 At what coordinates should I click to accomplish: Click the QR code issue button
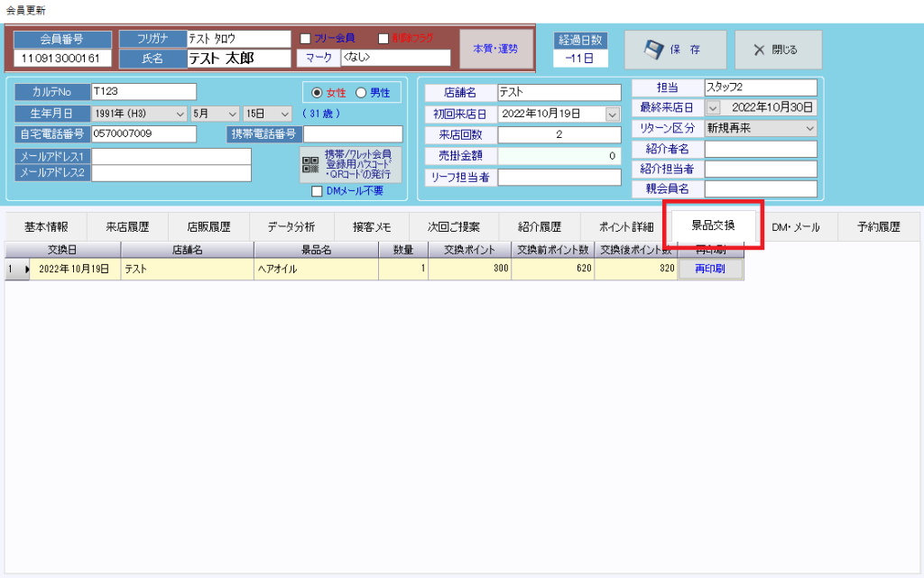point(351,164)
